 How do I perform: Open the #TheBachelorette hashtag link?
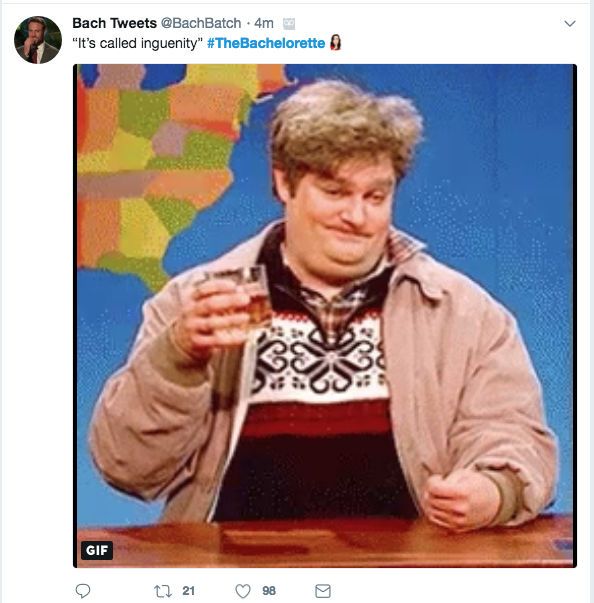tap(266, 43)
